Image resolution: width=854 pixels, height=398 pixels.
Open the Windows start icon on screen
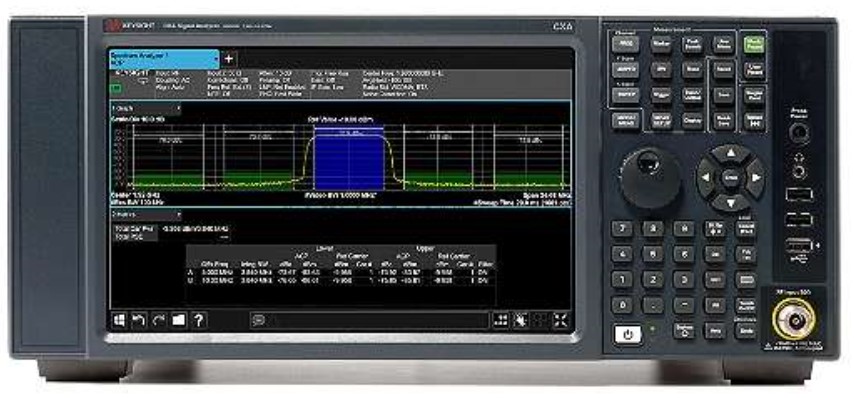click(119, 321)
